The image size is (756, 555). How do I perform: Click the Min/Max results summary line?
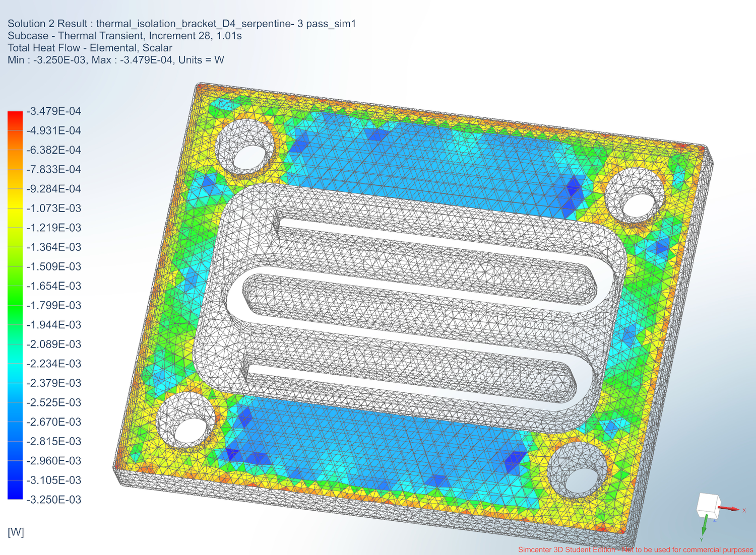(x=116, y=60)
